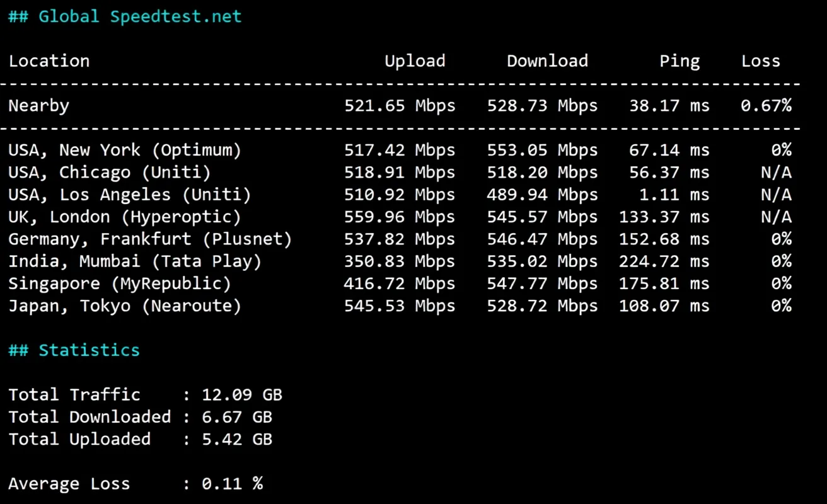
Task: Click the Download column header
Action: click(x=547, y=61)
